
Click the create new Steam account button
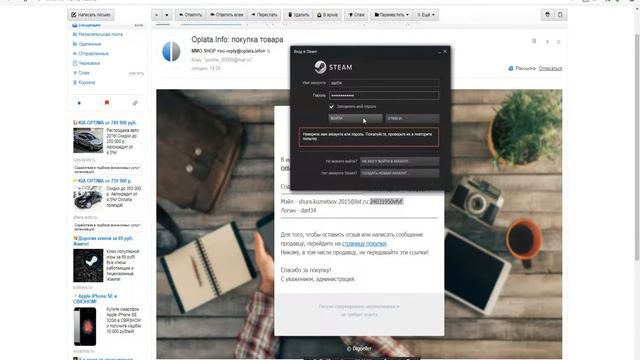click(x=399, y=173)
